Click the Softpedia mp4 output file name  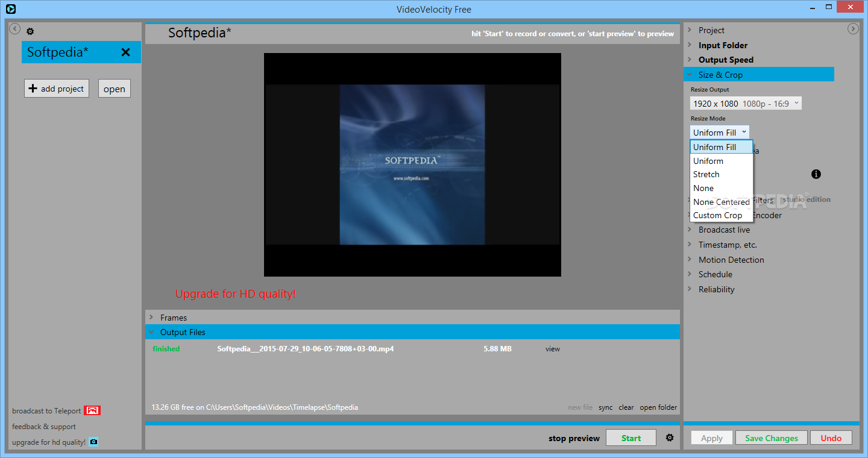click(306, 349)
